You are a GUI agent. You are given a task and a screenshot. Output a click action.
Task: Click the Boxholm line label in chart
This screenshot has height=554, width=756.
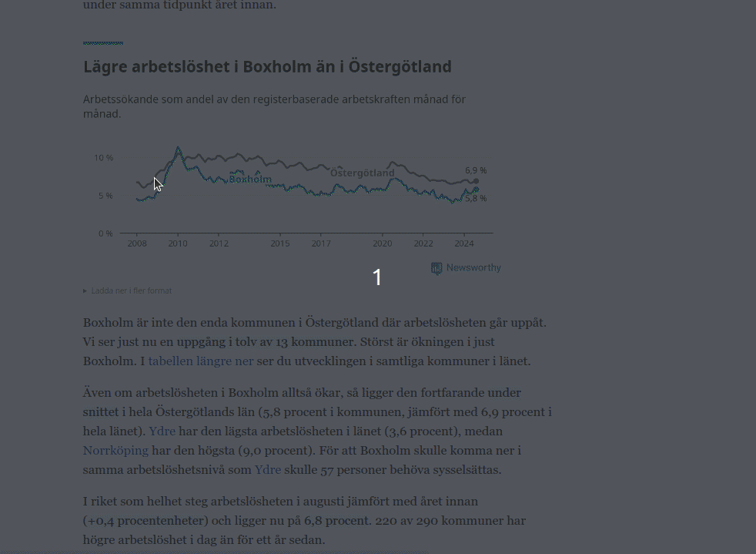250,180
